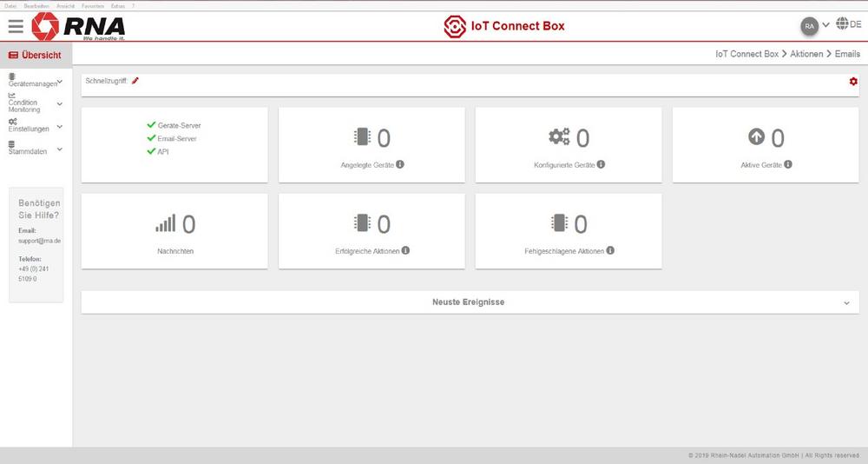Click the Schnellzugriff edit pencil icon
Viewport: 868px width, 464px height.
pos(135,81)
